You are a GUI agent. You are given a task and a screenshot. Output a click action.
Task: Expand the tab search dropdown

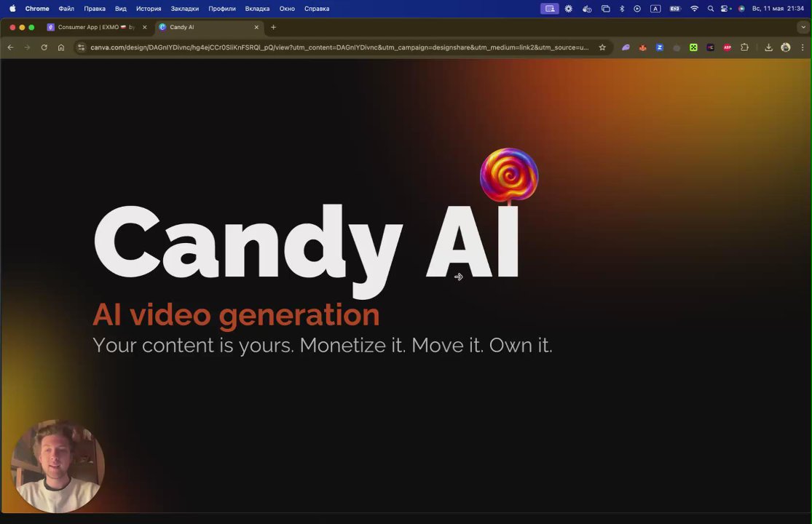click(x=803, y=27)
